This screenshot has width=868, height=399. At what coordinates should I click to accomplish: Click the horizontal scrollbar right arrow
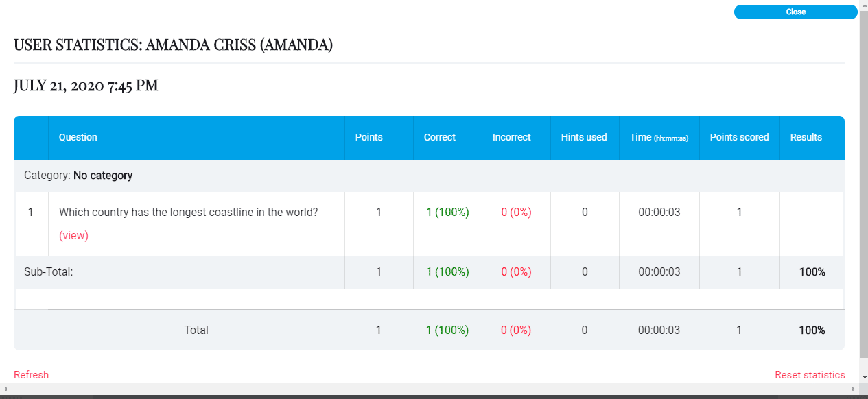(x=854, y=389)
